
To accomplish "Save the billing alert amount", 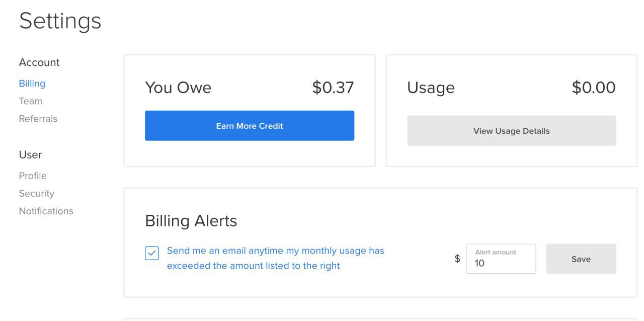I will (581, 259).
